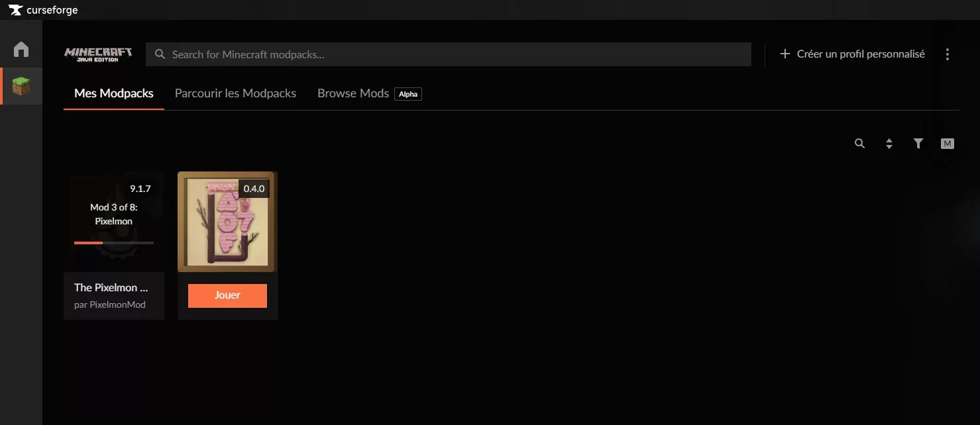Viewport: 980px width, 425px height.
Task: Open the Home icon in sidebar
Action: point(21,49)
